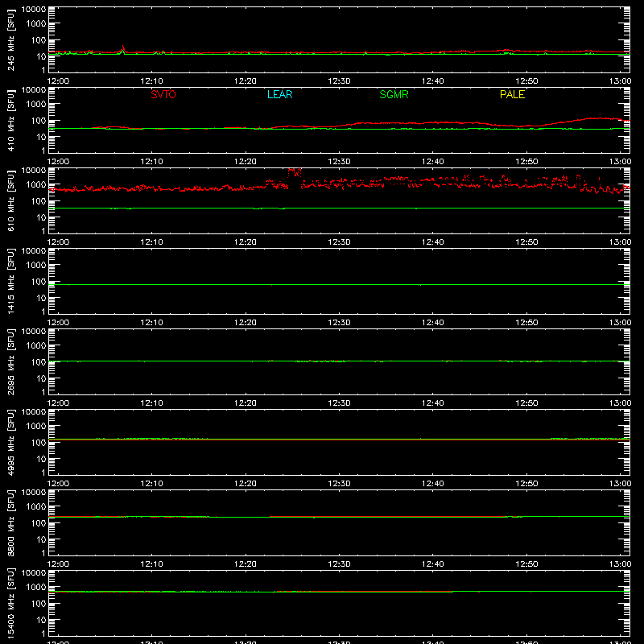This screenshot has width=644, height=644.
Task: Click 12:30 label under 1415 MHz panel
Action: tap(339, 323)
